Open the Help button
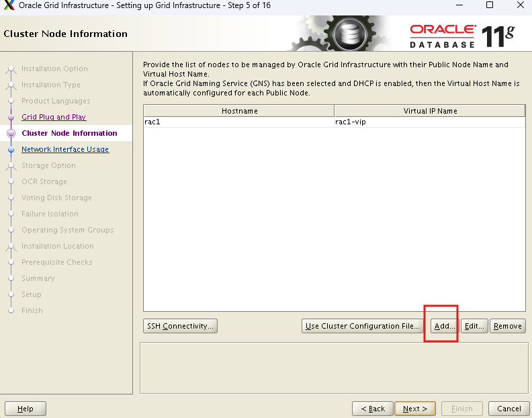 [x=26, y=409]
